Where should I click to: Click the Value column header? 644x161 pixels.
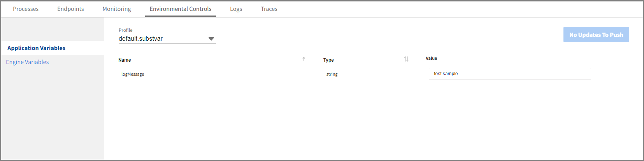click(431, 59)
